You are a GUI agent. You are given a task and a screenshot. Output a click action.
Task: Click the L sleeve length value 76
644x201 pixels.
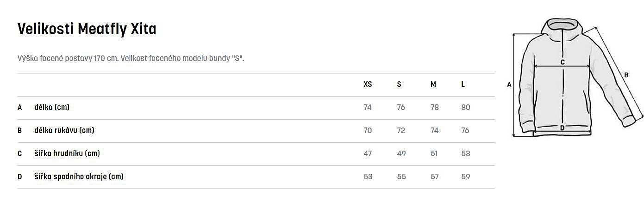pos(465,131)
